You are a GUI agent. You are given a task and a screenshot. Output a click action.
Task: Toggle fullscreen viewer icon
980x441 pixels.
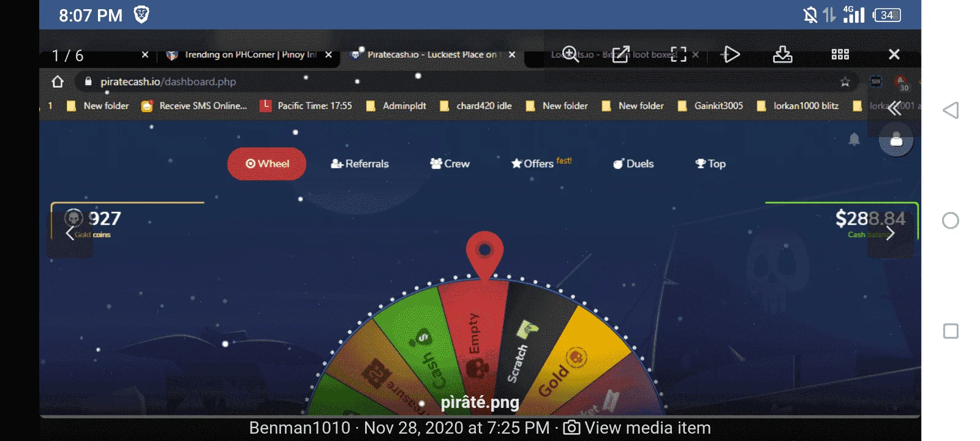coord(679,54)
